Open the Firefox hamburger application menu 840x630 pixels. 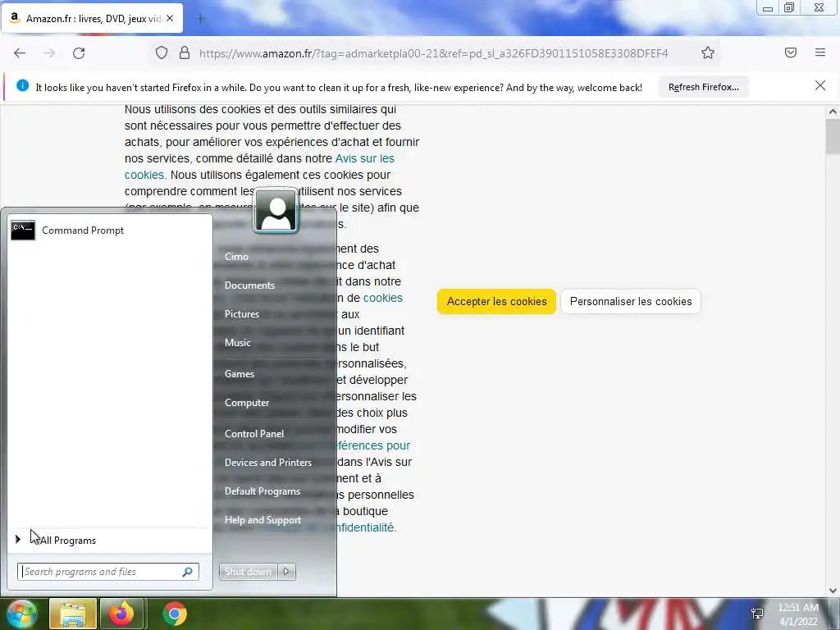pos(820,52)
